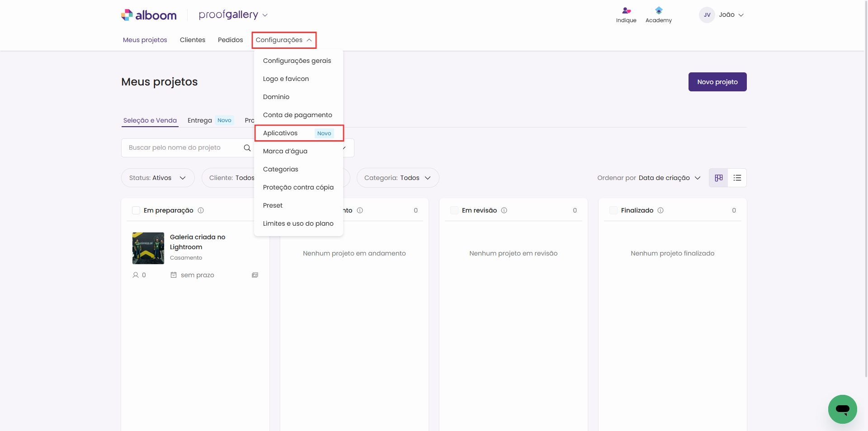This screenshot has width=868, height=431.
Task: Open Ordenar por Data de criação dropdown
Action: coord(649,178)
